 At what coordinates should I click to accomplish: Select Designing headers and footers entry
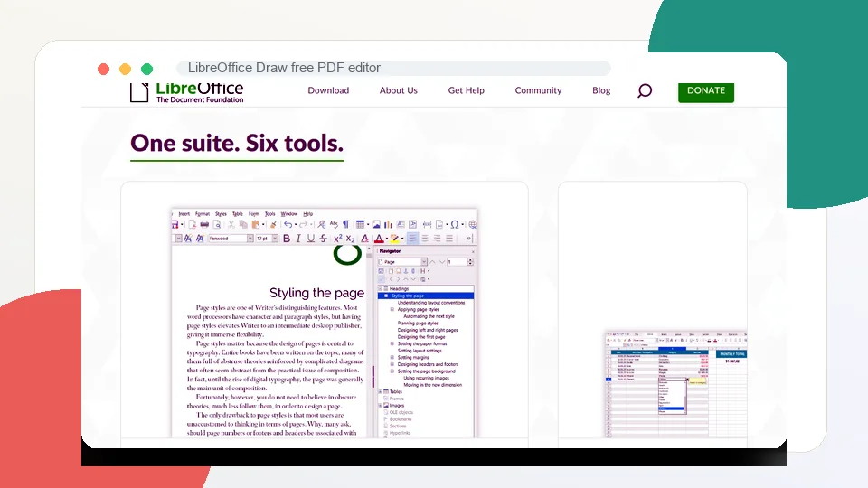coord(428,364)
